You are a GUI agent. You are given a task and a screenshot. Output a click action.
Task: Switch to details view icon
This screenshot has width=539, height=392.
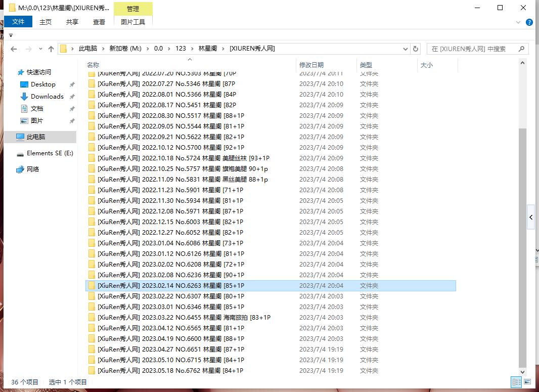point(516,382)
